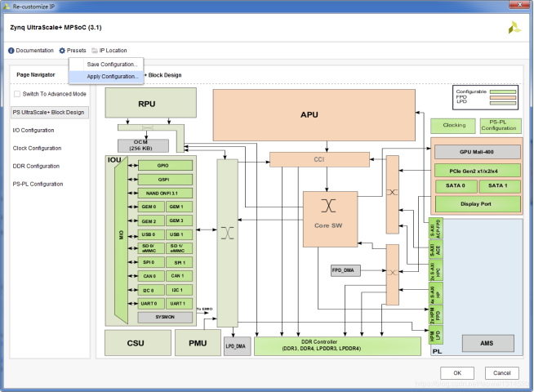Select the Core SW switch block
The height and width of the screenshot is (392, 534).
[330, 219]
